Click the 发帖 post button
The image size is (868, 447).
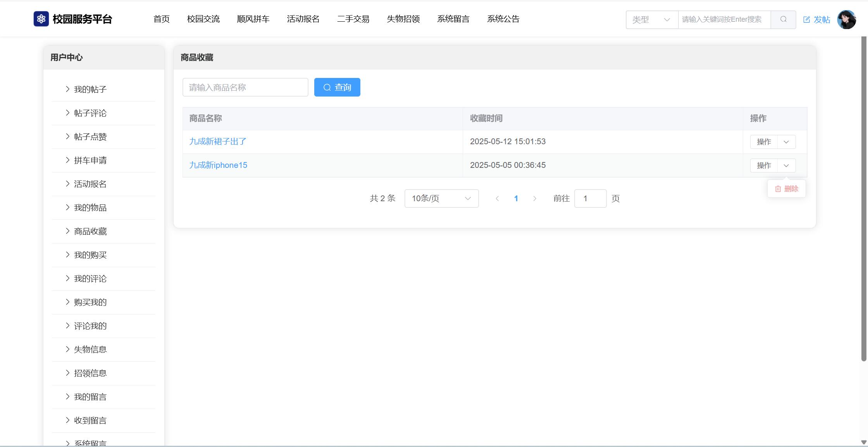(x=816, y=19)
